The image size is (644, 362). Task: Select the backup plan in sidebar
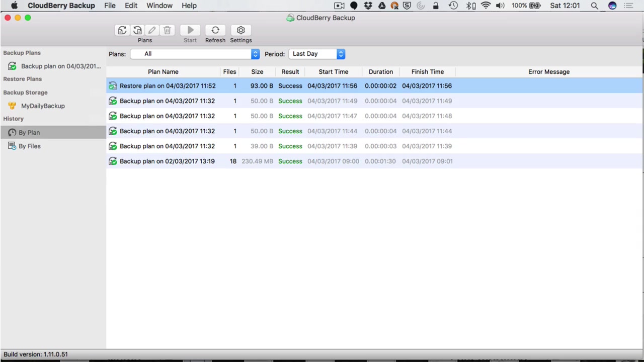53,66
